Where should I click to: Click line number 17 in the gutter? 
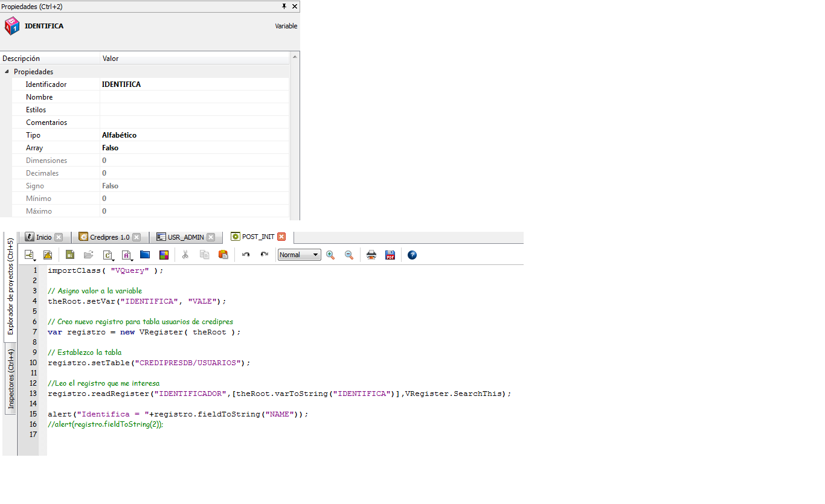(x=33, y=435)
